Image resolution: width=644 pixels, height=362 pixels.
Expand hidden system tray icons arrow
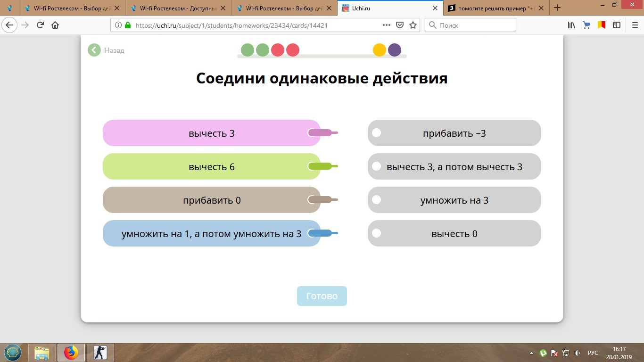532,353
